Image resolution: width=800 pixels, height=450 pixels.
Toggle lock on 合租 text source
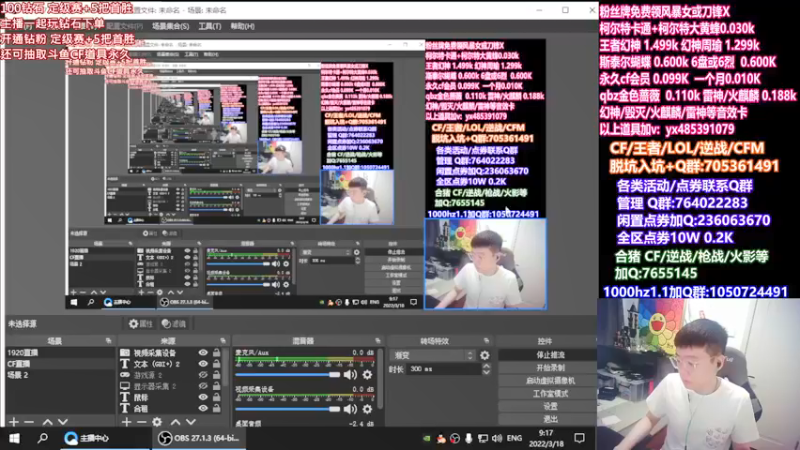[x=217, y=408]
